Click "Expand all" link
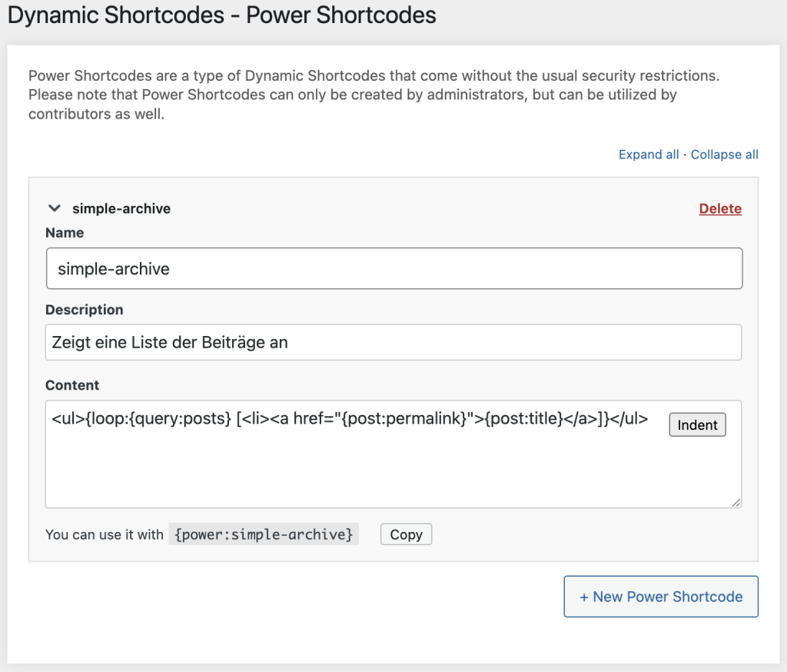The width and height of the screenshot is (787, 672). pos(648,155)
